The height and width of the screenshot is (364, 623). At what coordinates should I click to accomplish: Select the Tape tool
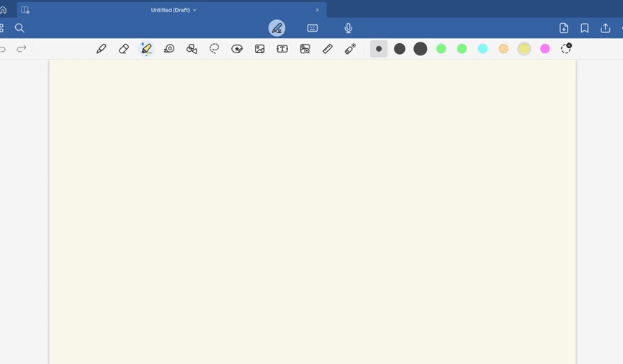click(169, 49)
